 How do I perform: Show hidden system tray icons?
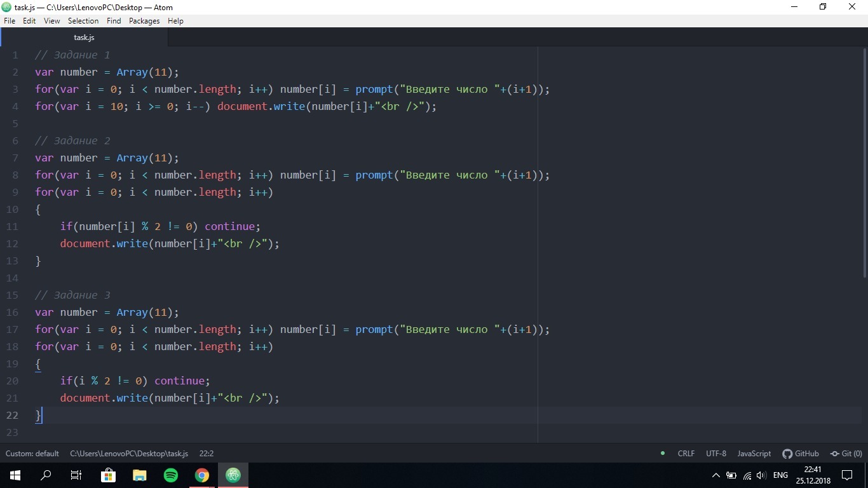point(716,475)
